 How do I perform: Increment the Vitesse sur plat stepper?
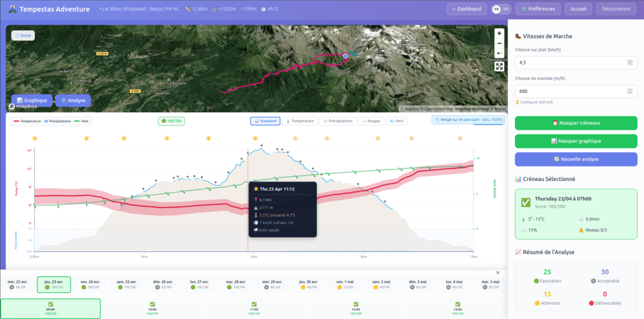tap(630, 61)
